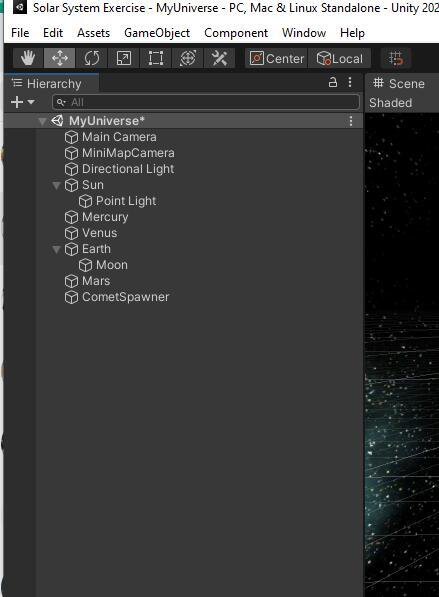Select the Scale tool
Image resolution: width=439 pixels, height=597 pixels.
[124, 58]
